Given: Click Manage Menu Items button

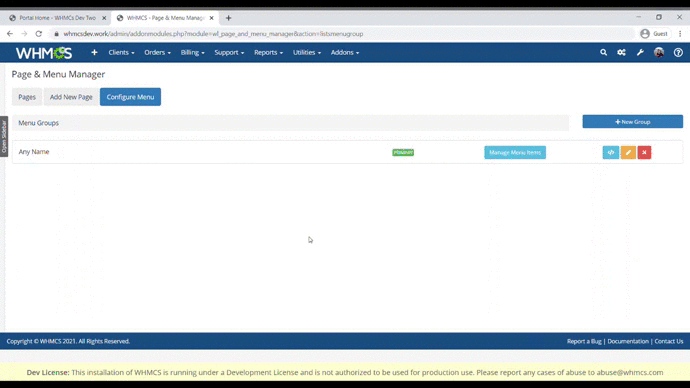Looking at the screenshot, I should pyautogui.click(x=515, y=152).
